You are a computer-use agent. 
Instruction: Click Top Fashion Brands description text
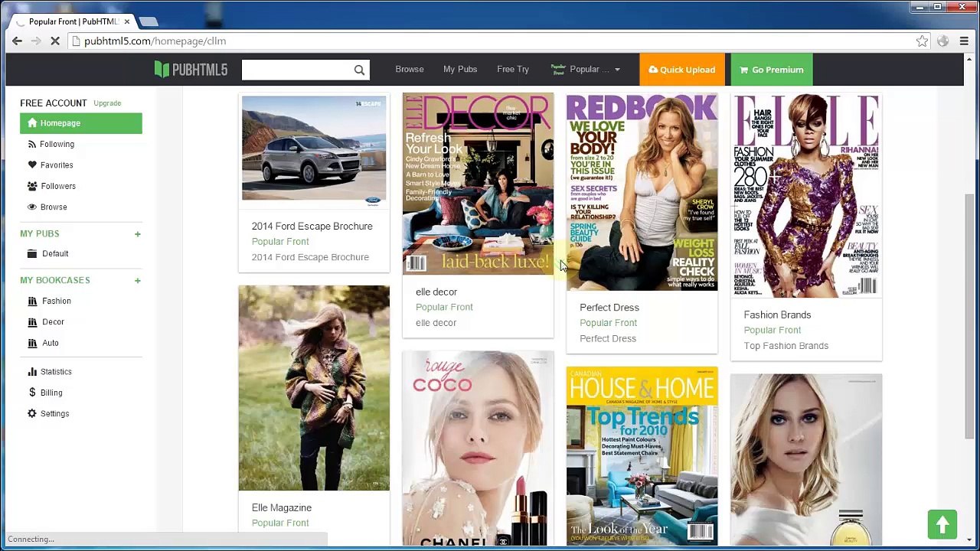(x=786, y=346)
